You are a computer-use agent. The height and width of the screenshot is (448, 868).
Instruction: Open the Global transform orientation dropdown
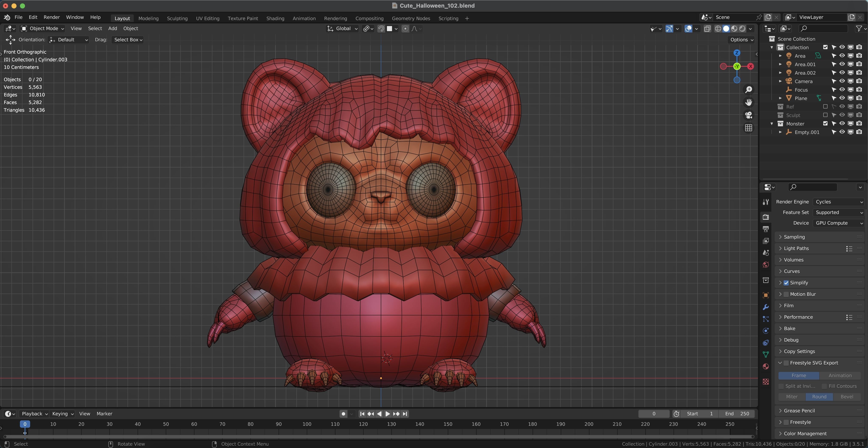342,29
